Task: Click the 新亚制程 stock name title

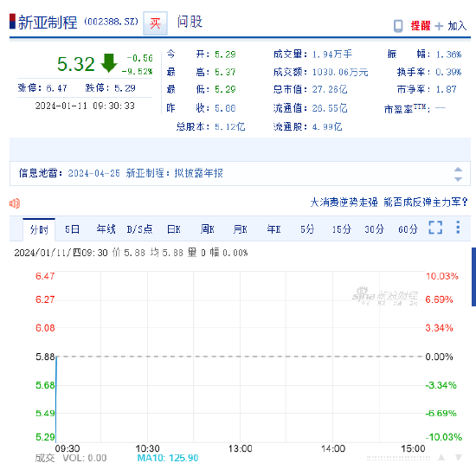Action: click(x=48, y=23)
